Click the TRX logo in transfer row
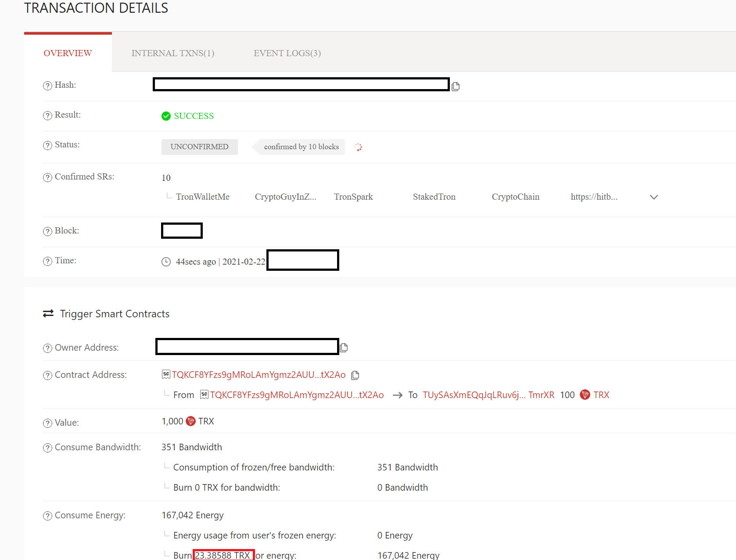736x560 pixels. tap(585, 395)
